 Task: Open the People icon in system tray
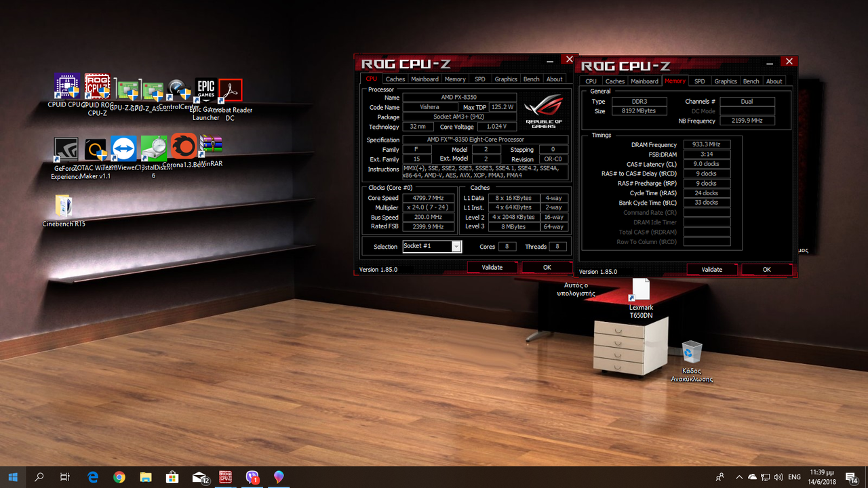pos(719,477)
